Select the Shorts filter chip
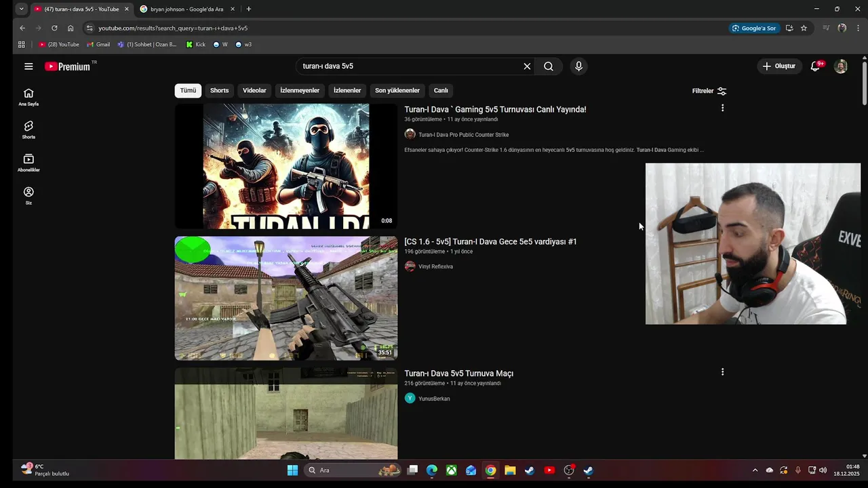This screenshot has width=868, height=488. coord(219,91)
